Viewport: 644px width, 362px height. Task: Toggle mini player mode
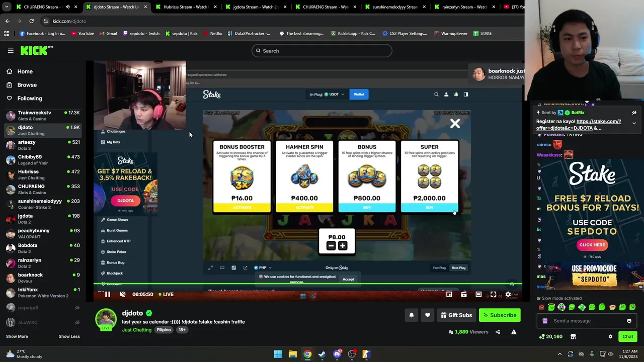point(449,295)
